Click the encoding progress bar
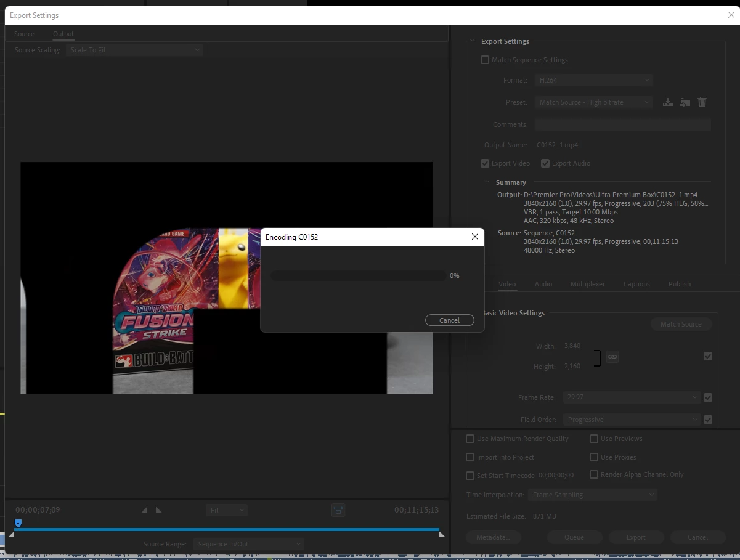Screen dimensions: 740x560 (359, 275)
